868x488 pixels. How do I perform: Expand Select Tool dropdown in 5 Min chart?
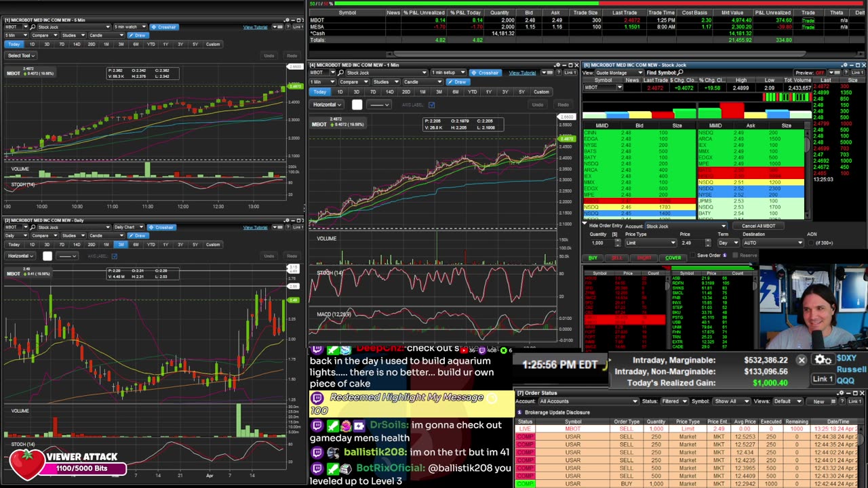21,56
